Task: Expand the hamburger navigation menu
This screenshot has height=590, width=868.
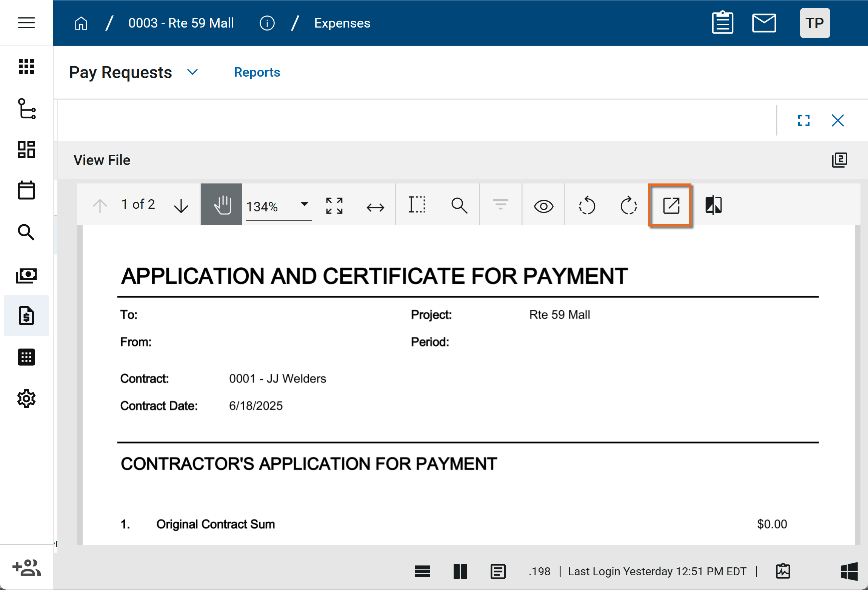Action: pos(26,23)
